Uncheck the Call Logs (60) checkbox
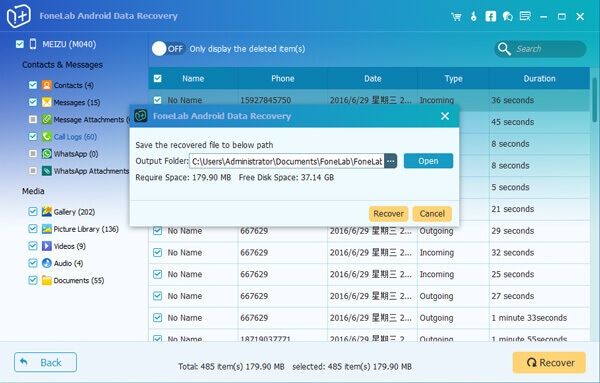Screen dimensions: 600x383 (33, 137)
